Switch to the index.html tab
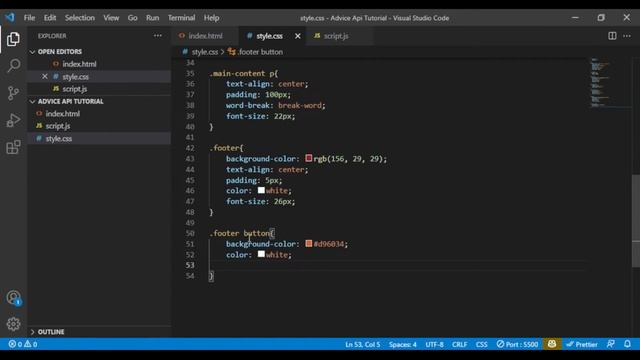This screenshot has height=360, width=640. tap(205, 36)
